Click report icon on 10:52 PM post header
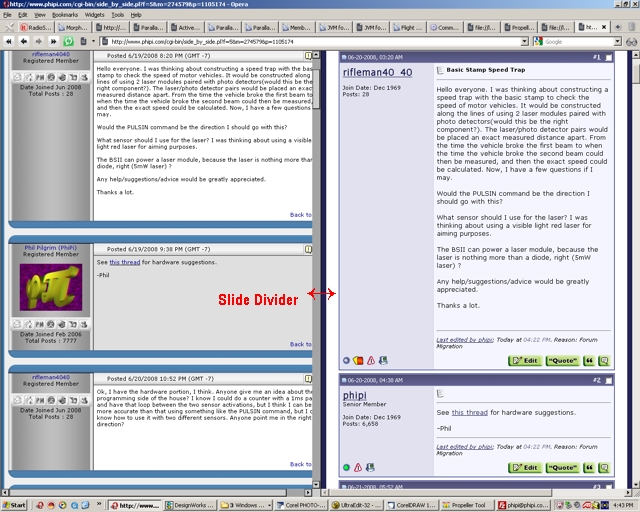The image size is (640, 512). click(x=308, y=378)
